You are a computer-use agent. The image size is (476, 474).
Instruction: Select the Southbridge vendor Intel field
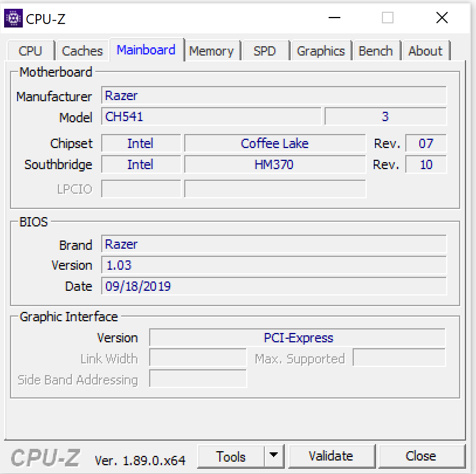pyautogui.click(x=141, y=164)
